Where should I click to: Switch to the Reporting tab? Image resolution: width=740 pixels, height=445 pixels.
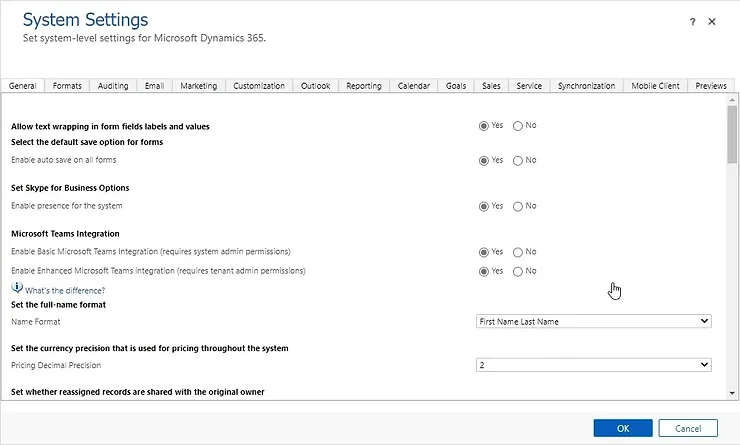(364, 86)
